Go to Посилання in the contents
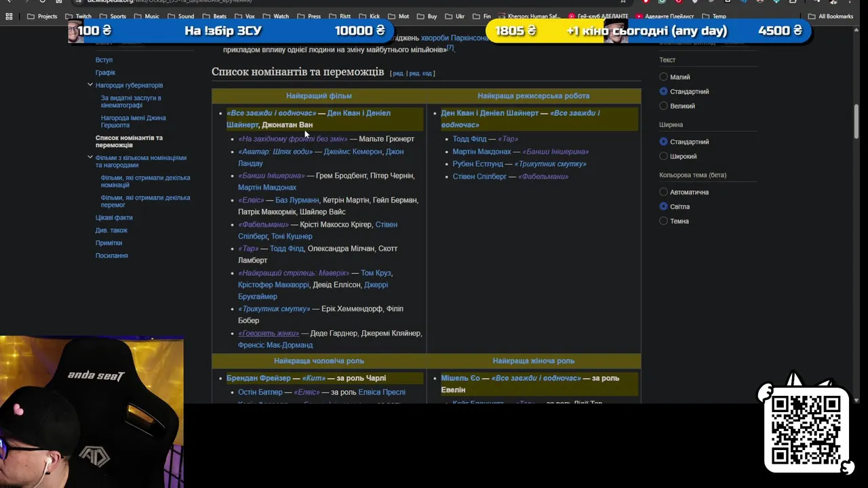This screenshot has width=868, height=488. (x=111, y=256)
